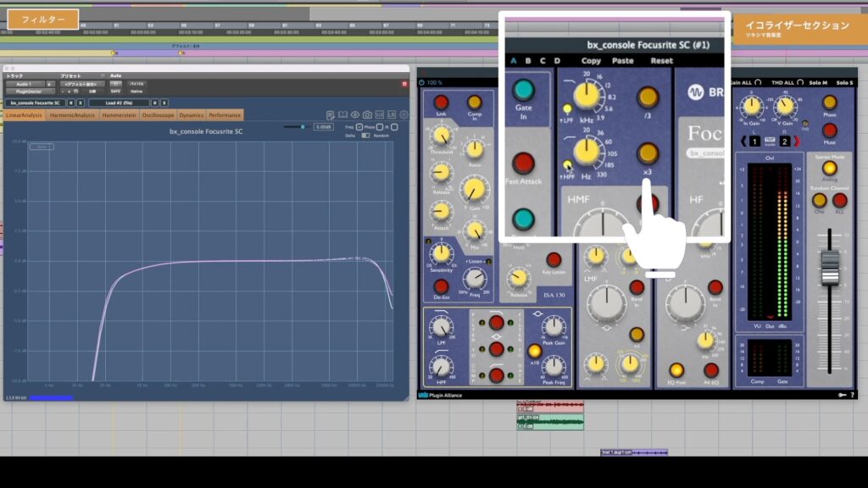Flip the Delta/Random switch

point(365,136)
